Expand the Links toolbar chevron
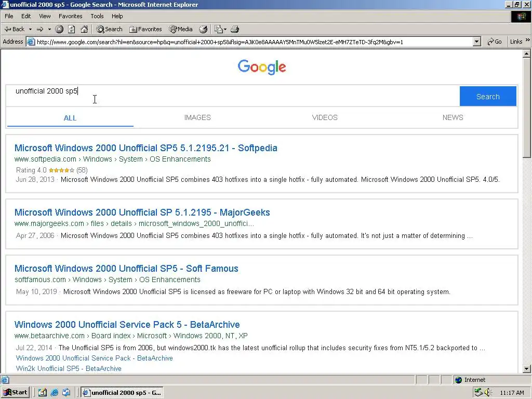Viewport: 532px width, 399px height. click(528, 40)
